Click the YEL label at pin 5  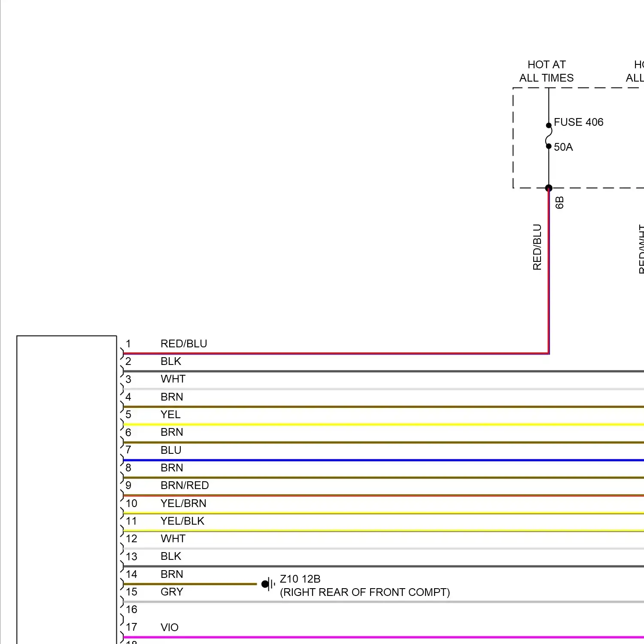point(170,415)
